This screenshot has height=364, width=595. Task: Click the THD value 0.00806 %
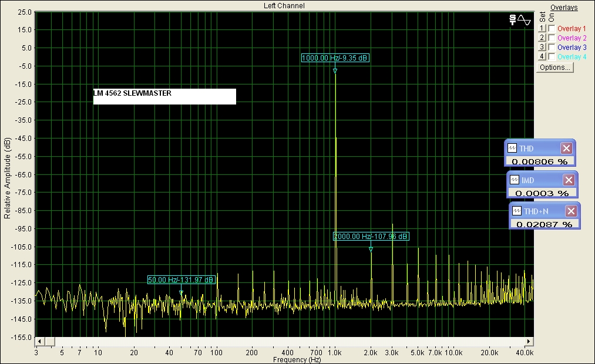pyautogui.click(x=539, y=161)
